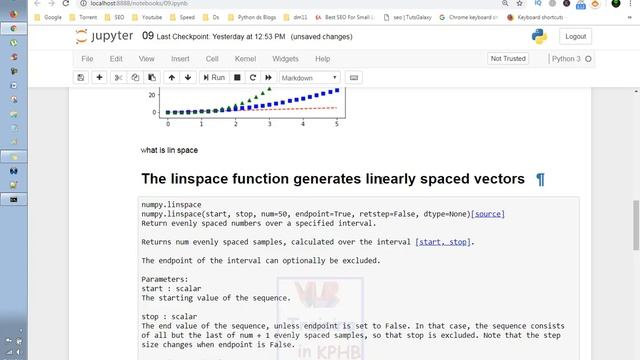
Task: Restart the kernel with the circular arrow
Action: point(253,78)
